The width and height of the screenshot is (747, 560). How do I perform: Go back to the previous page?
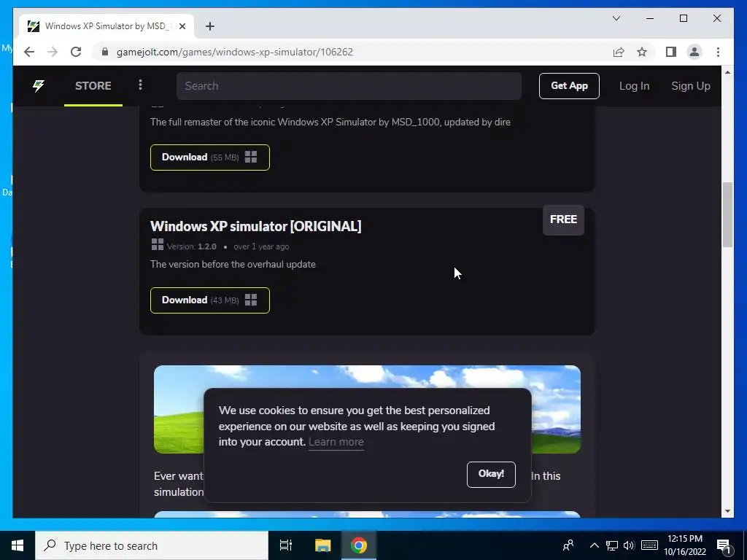pyautogui.click(x=29, y=52)
